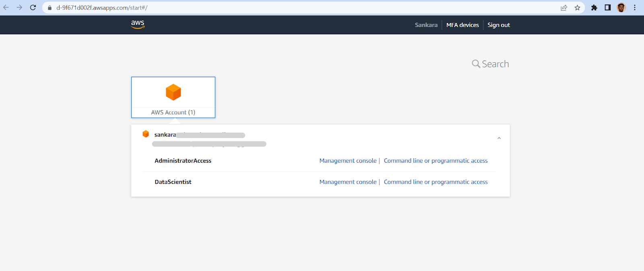Click the DataScientist role name
Viewport: 644px width, 271px height.
click(x=173, y=182)
